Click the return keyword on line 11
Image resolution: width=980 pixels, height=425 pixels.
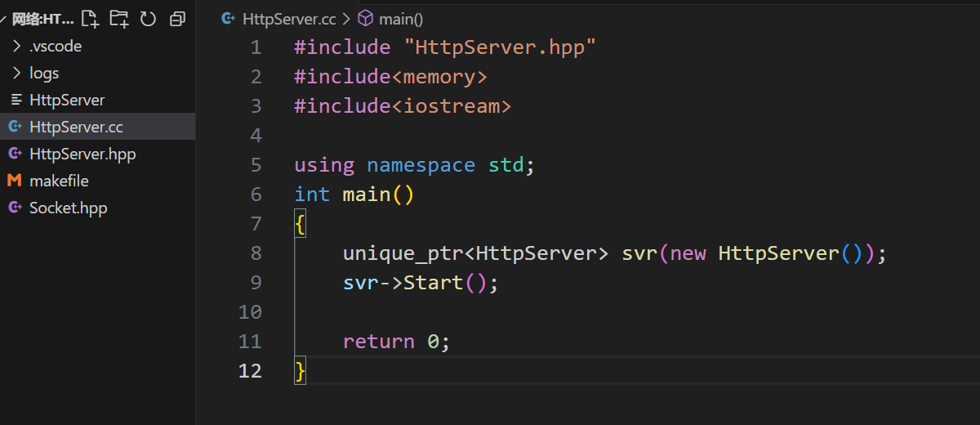coord(378,342)
